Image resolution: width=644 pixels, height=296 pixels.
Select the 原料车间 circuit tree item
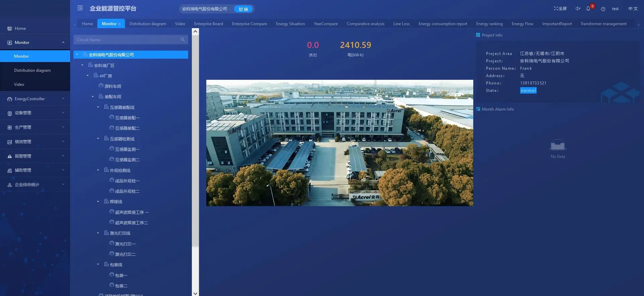point(113,86)
